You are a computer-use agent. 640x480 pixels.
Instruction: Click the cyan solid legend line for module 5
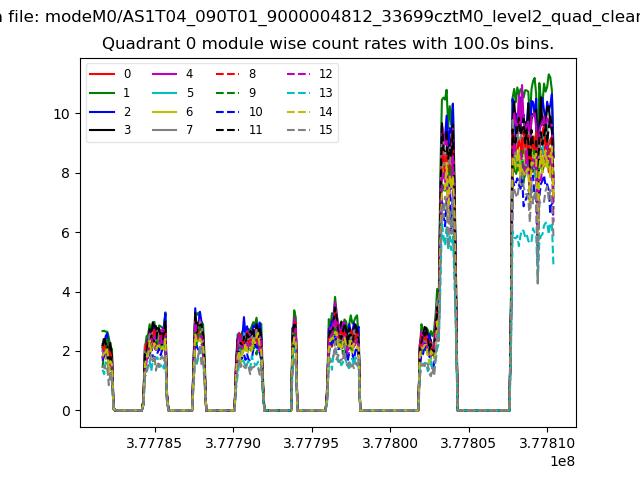click(x=164, y=93)
